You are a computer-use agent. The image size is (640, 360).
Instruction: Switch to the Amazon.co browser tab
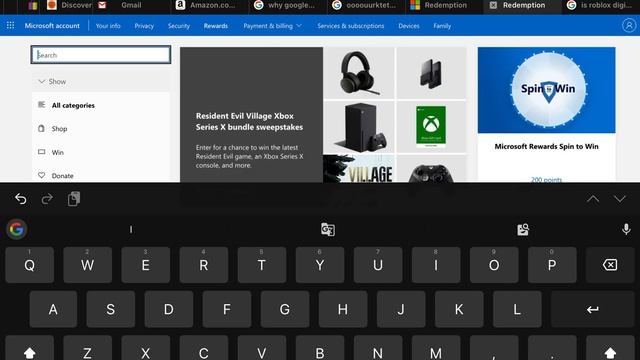(x=211, y=5)
